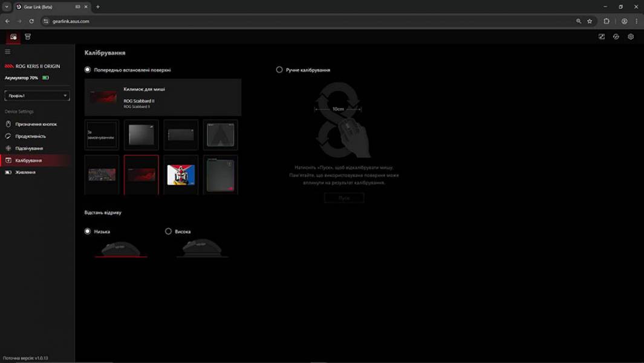644x363 pixels.
Task: Bookmark this page with the star icon
Action: [x=590, y=21]
